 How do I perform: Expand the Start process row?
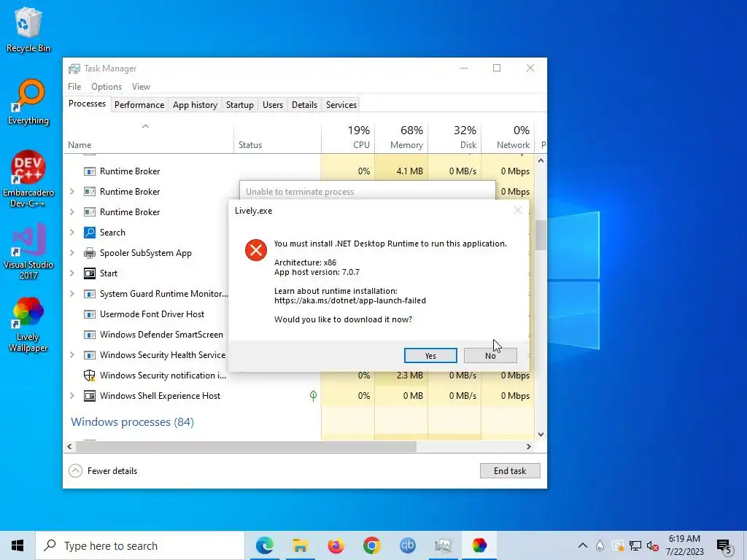72,273
